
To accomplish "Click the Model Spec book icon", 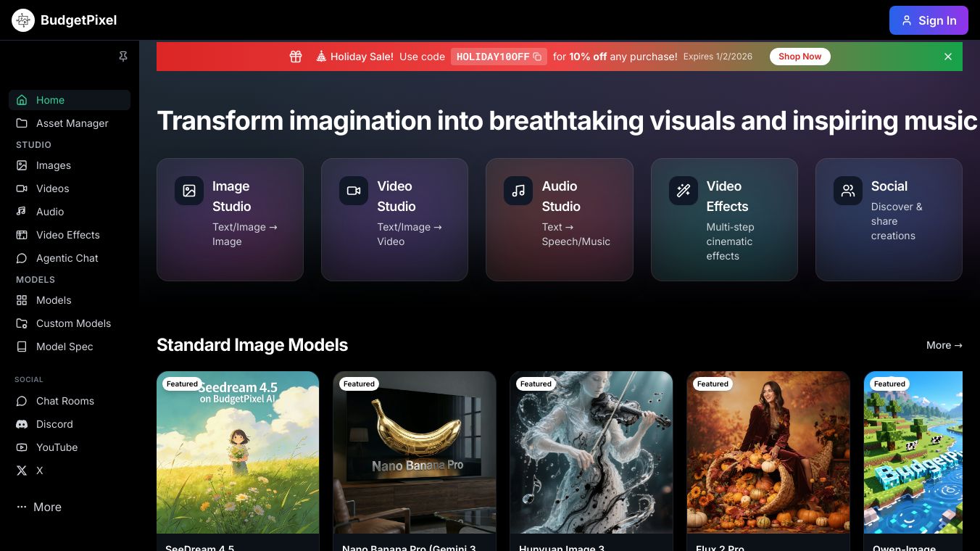I will click(22, 347).
